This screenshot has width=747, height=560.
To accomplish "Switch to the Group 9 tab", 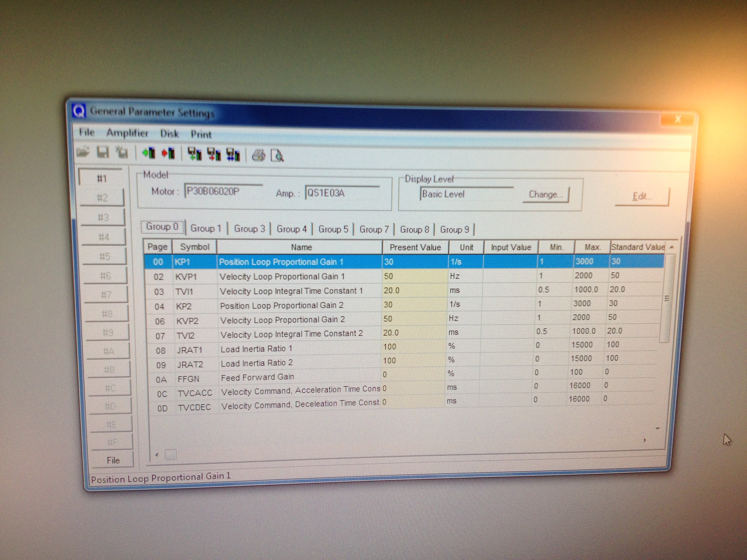I will [x=455, y=230].
